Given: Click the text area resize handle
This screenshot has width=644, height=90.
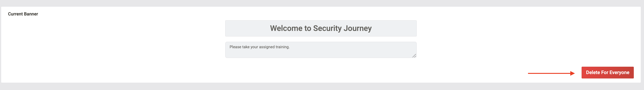Looking at the screenshot, I should tap(414, 56).
